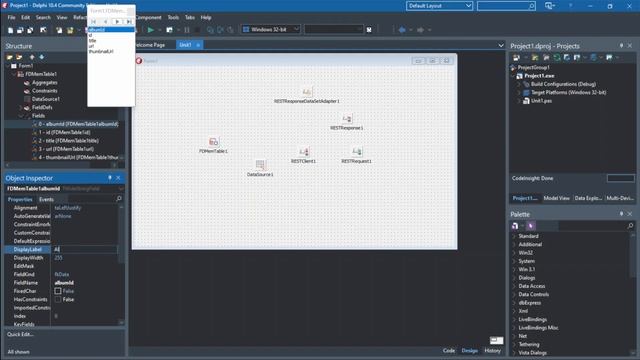
Task: Click the Pause toolbar icon
Action: click(187, 30)
